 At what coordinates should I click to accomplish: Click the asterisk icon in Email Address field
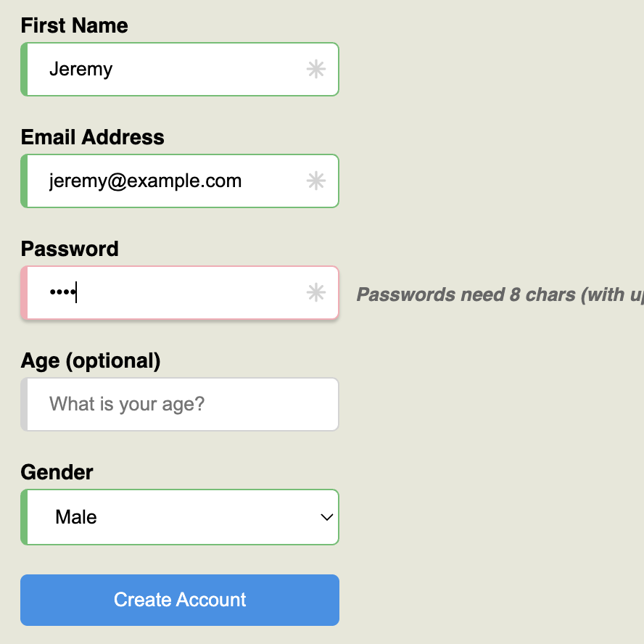[x=315, y=181]
